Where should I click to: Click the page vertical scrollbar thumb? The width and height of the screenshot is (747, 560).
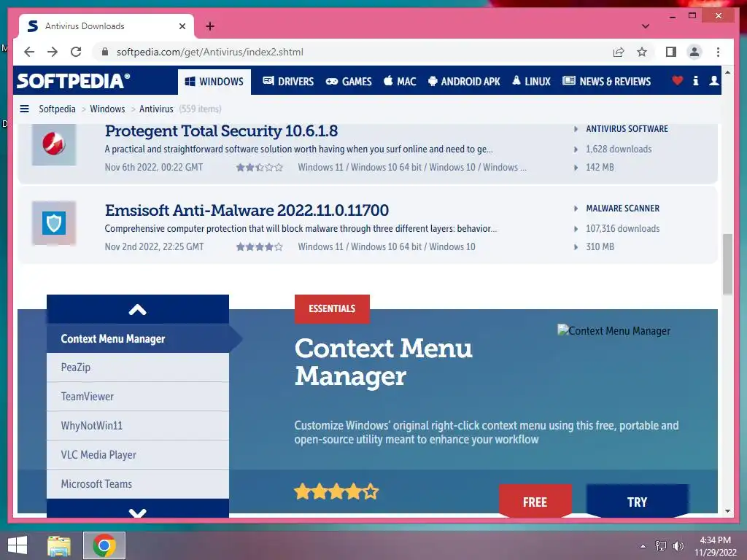[x=727, y=264]
